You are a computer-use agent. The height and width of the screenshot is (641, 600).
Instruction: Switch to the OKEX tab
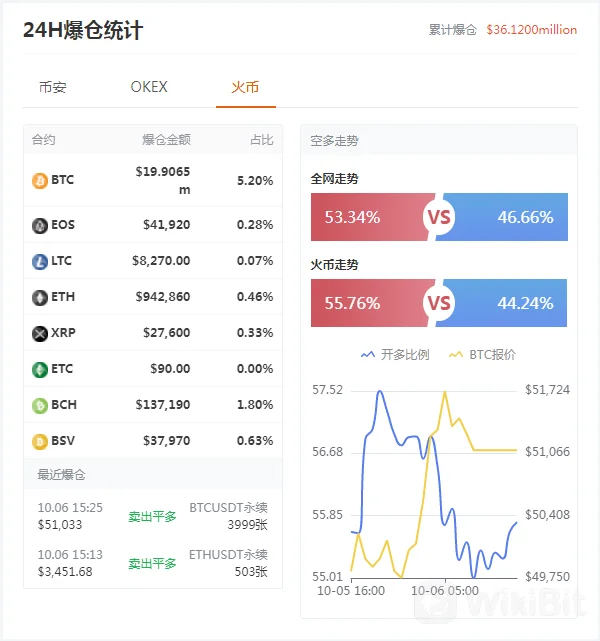click(149, 87)
